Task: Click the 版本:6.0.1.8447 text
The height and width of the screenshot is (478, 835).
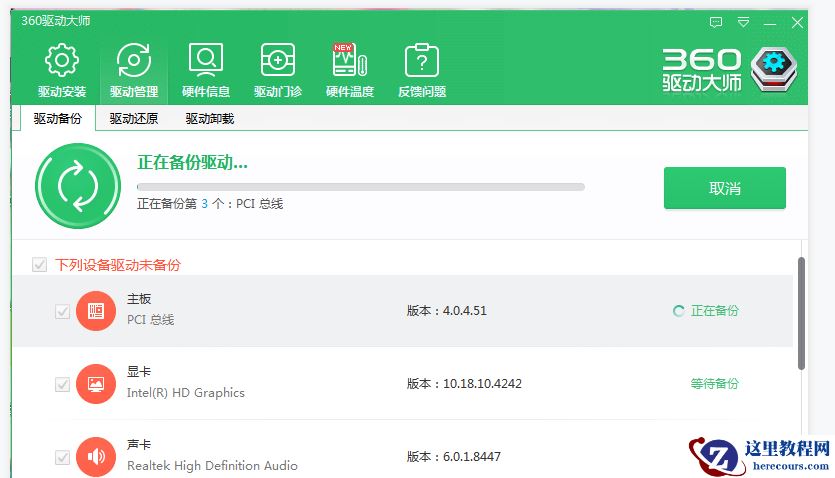Action: (454, 457)
